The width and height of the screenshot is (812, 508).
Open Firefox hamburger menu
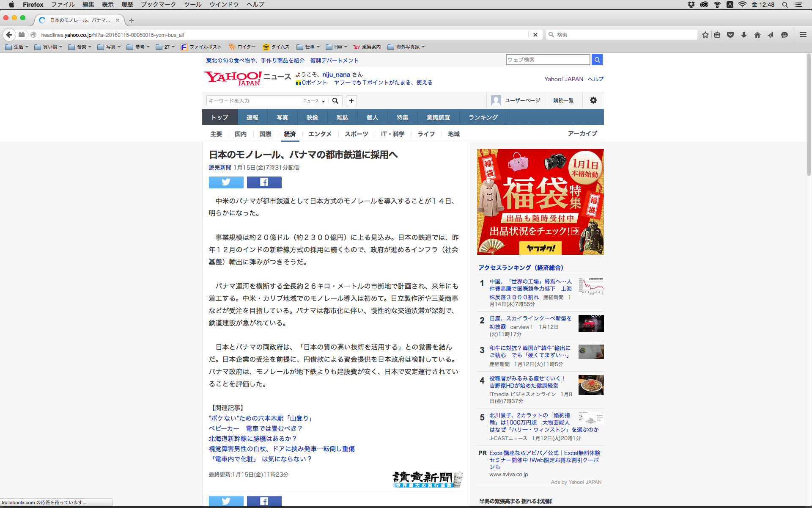tap(803, 35)
